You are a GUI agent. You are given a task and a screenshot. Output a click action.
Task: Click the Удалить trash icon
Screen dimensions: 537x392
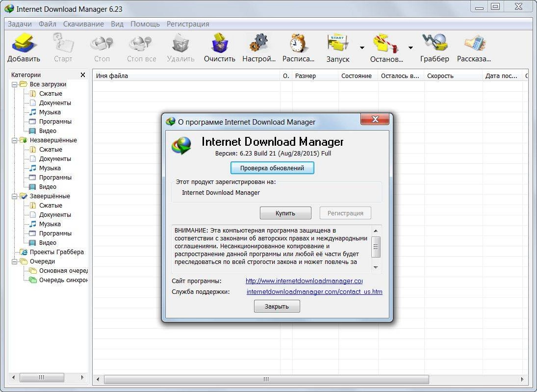click(180, 43)
